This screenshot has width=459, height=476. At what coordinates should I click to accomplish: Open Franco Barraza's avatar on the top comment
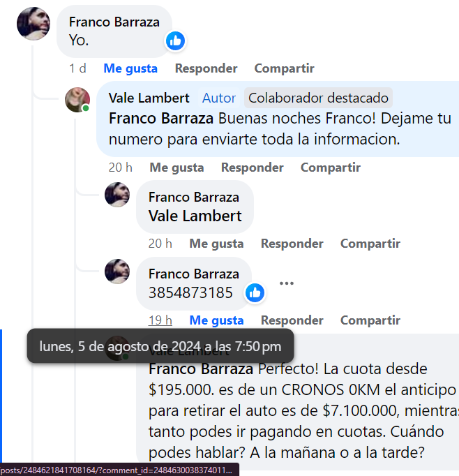pos(33,24)
